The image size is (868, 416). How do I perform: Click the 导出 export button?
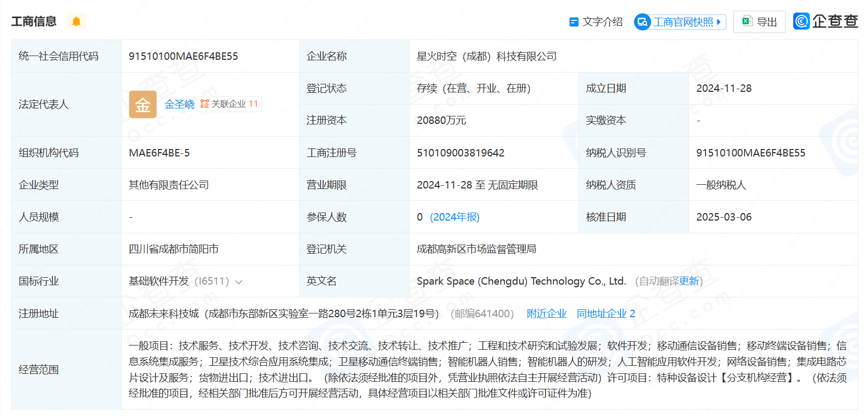pos(759,22)
